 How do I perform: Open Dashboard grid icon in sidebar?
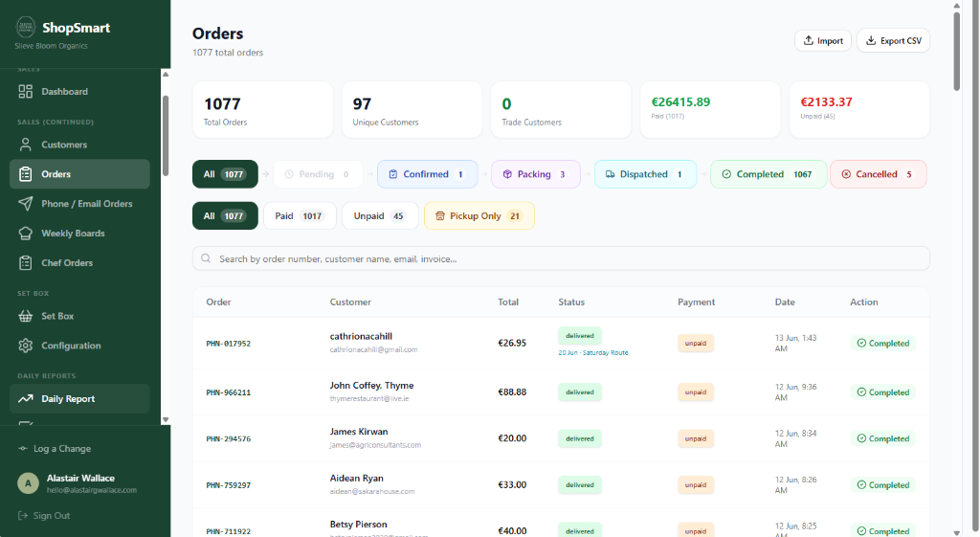26,91
